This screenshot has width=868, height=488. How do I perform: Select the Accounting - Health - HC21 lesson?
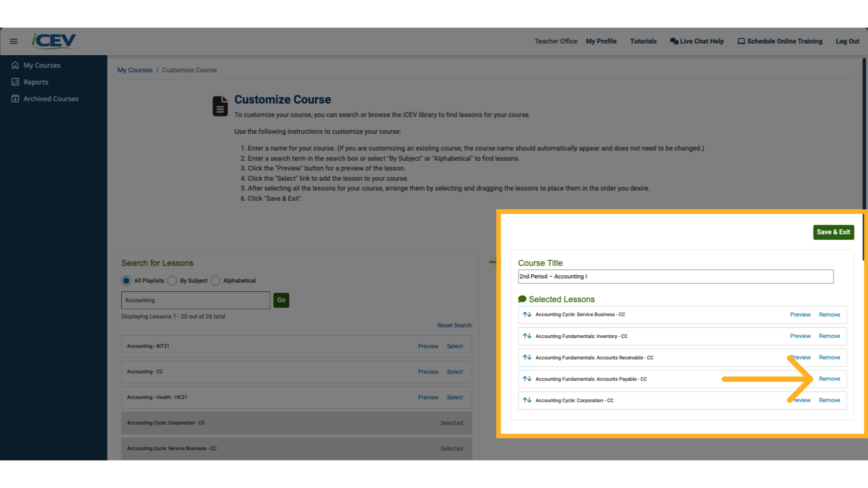tap(455, 398)
